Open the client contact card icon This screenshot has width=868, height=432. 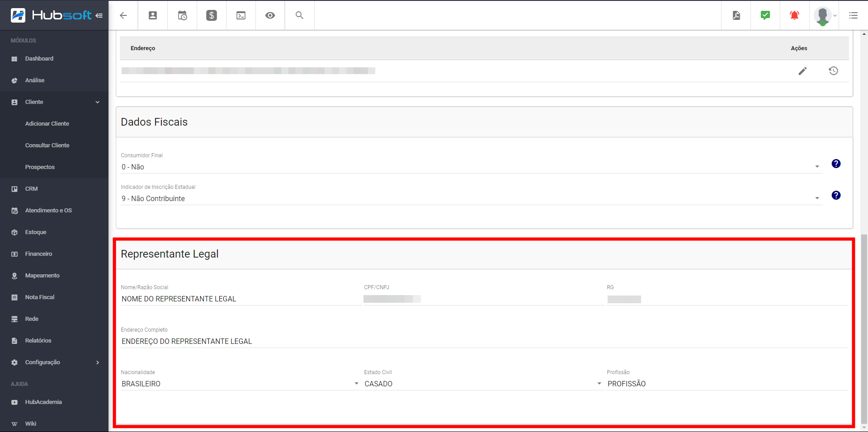(x=153, y=15)
